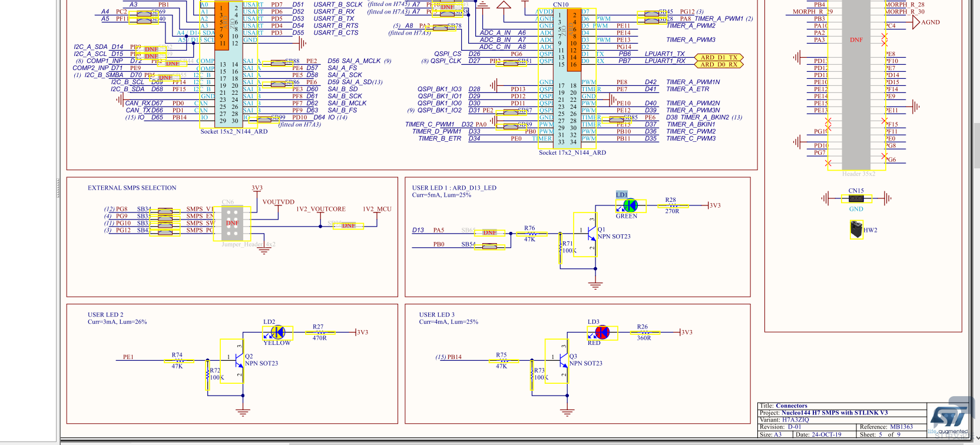Click the USART_B_SCLK signal label
Screen dimensions: 980x445
[338, 4]
